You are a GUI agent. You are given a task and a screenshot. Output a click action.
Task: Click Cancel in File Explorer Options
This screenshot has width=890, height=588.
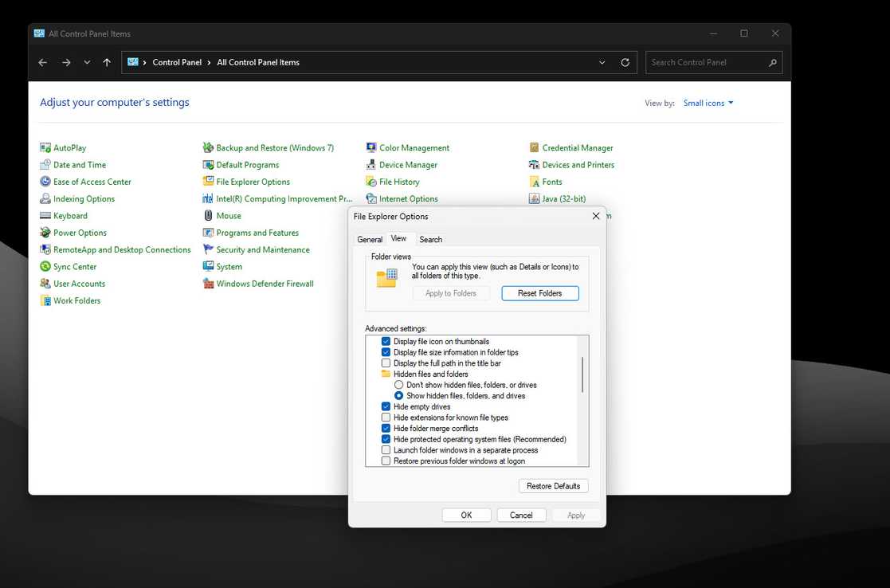[521, 515]
